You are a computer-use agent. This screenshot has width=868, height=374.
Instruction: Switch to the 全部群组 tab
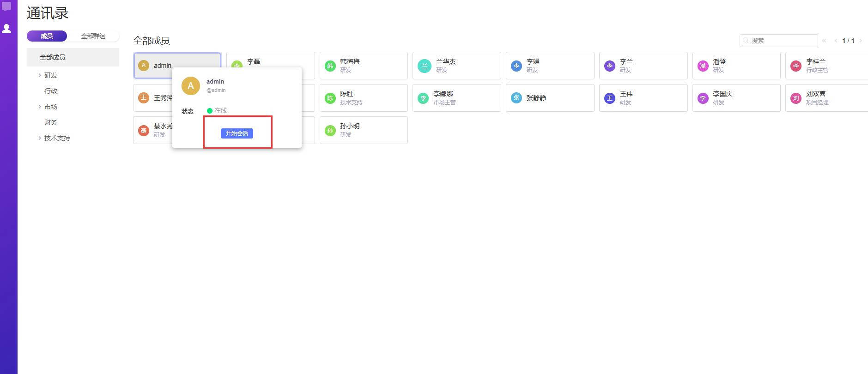[93, 36]
